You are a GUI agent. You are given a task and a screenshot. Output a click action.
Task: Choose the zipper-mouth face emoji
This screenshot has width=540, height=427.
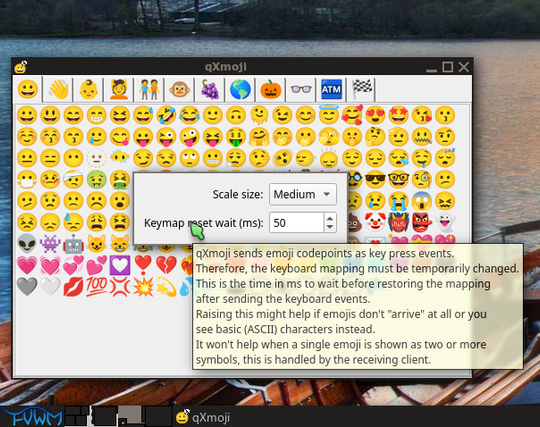pyautogui.click(x=422, y=136)
